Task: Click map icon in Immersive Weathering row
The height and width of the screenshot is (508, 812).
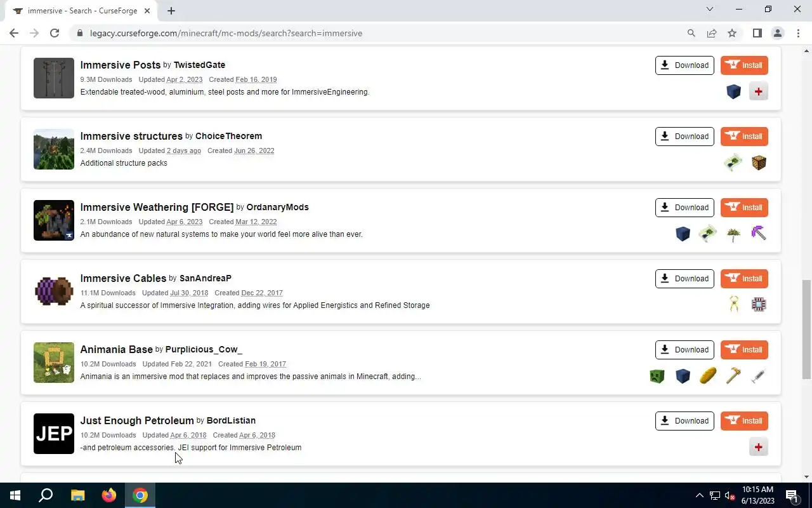Action: [708, 234]
